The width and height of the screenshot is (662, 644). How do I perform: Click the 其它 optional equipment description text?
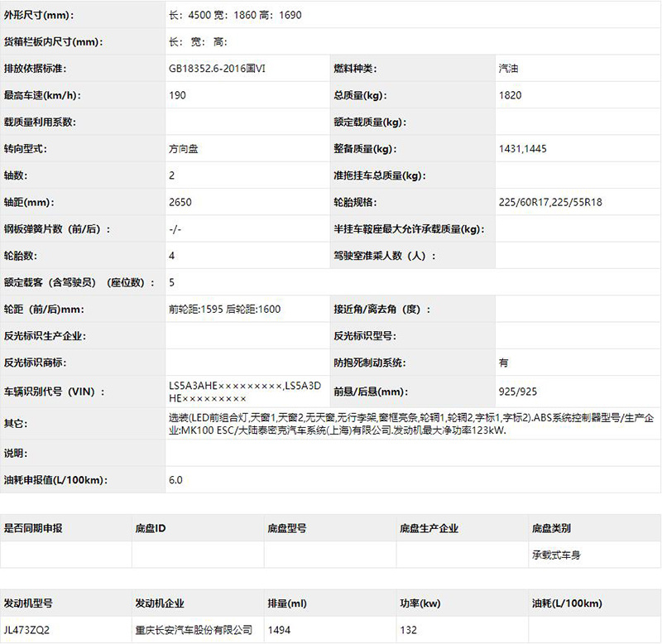pos(411,424)
